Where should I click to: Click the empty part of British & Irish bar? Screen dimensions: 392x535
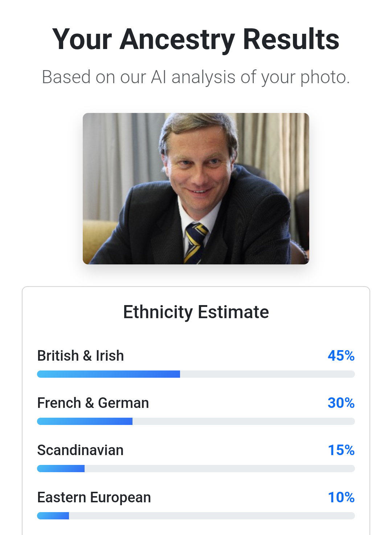267,374
